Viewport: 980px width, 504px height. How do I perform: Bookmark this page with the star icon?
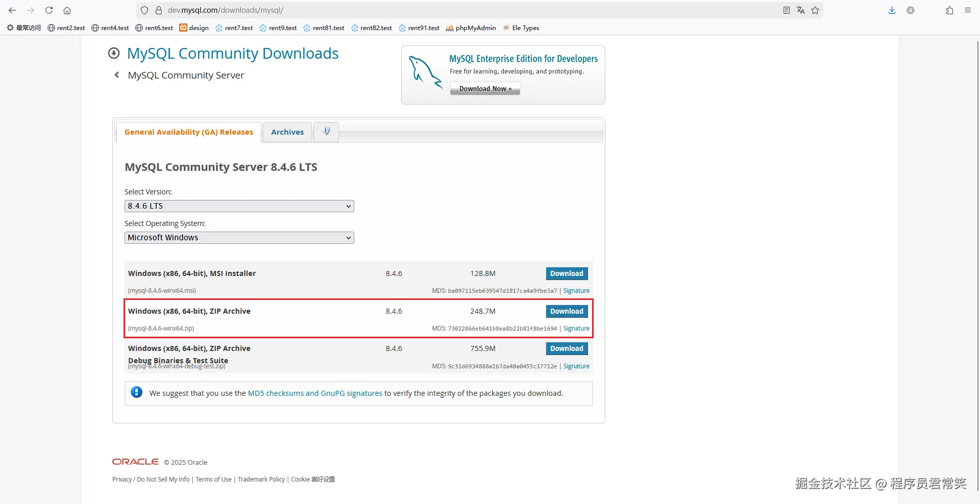point(815,10)
